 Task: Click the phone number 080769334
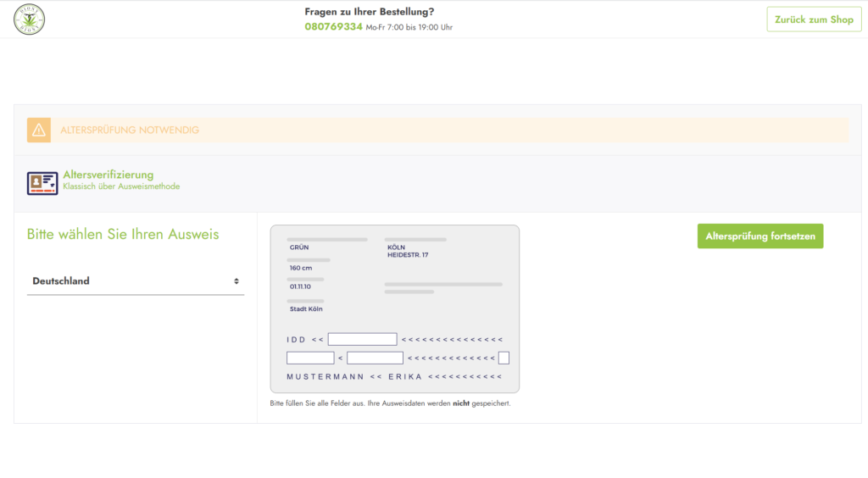pyautogui.click(x=333, y=26)
